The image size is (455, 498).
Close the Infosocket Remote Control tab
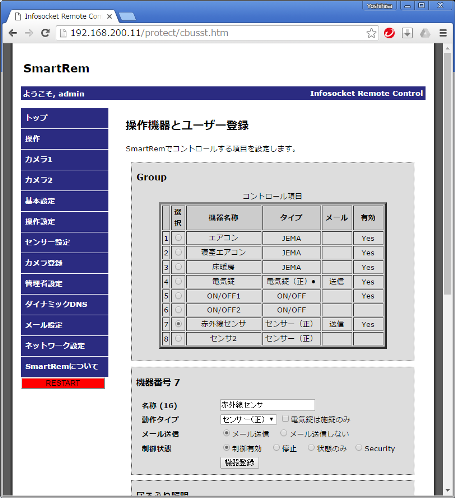[109, 16]
